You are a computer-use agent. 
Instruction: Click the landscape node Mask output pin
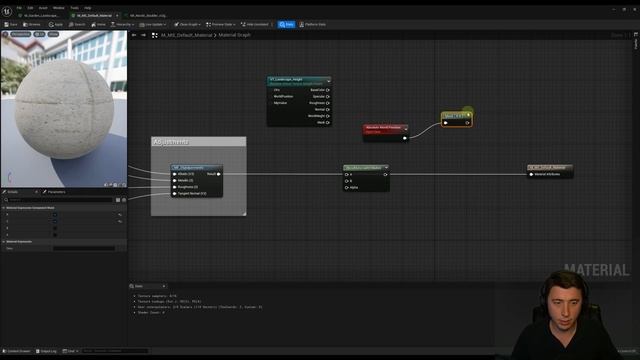point(328,122)
